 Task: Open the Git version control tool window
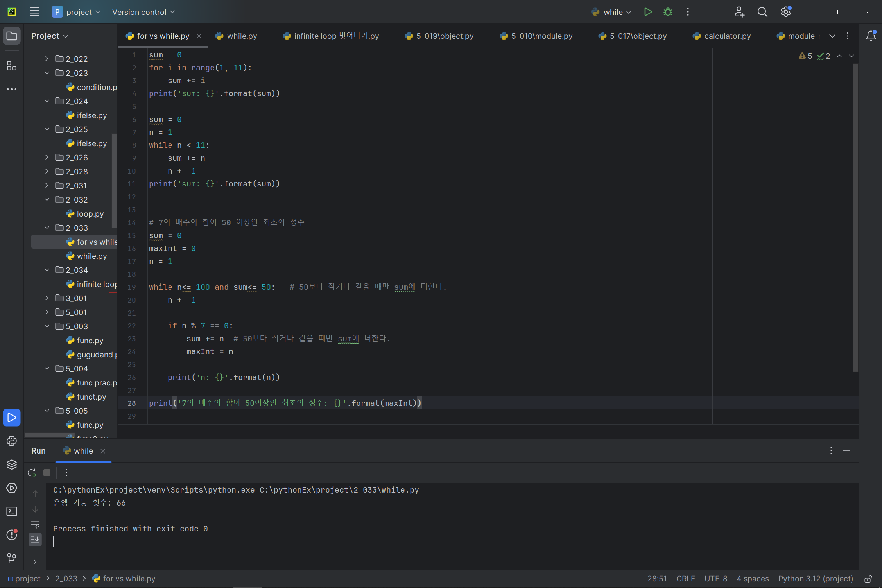click(12, 558)
